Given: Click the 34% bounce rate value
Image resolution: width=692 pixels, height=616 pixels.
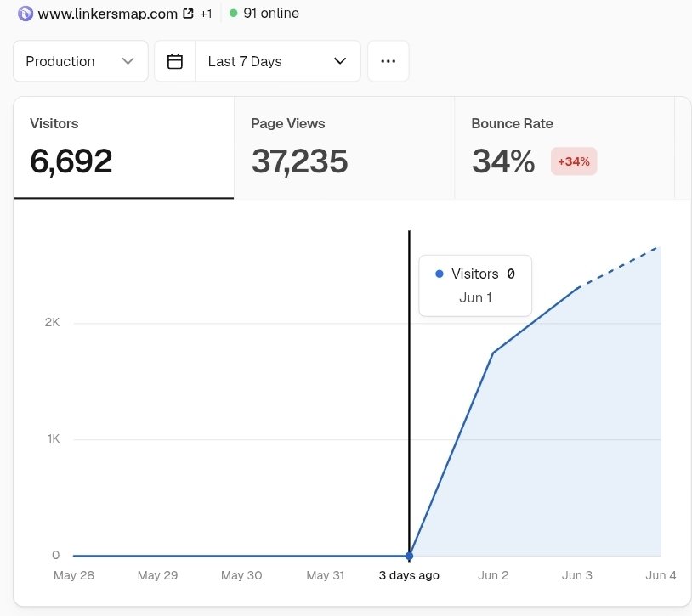Looking at the screenshot, I should click(x=503, y=161).
